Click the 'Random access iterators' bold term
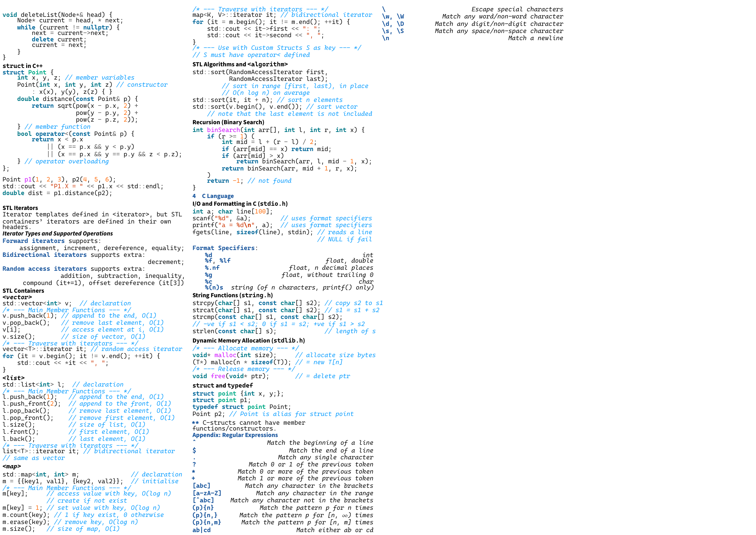This screenshot has width=756, height=535. (x=45, y=269)
